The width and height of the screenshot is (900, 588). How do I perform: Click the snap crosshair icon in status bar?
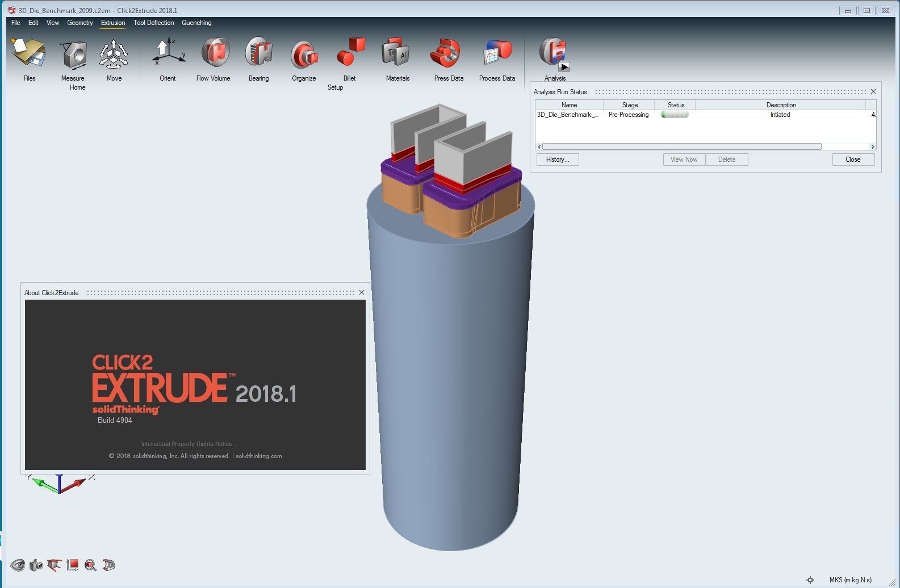coord(810,579)
